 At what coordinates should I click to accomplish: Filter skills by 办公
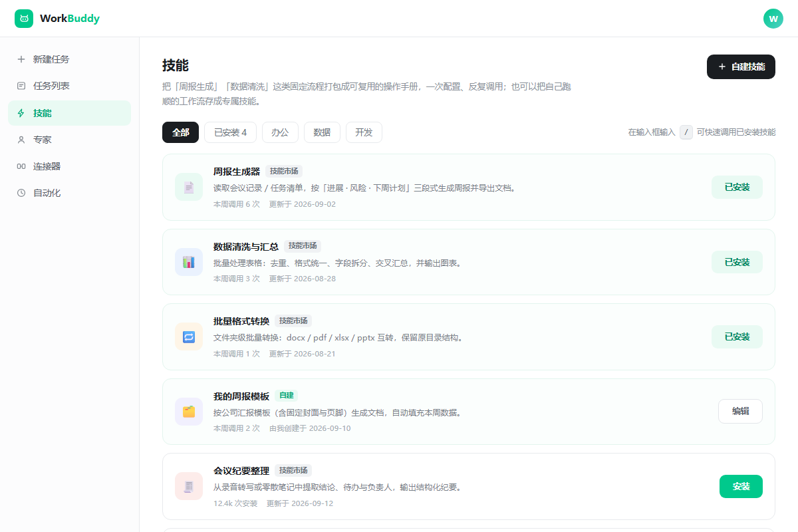(x=280, y=132)
